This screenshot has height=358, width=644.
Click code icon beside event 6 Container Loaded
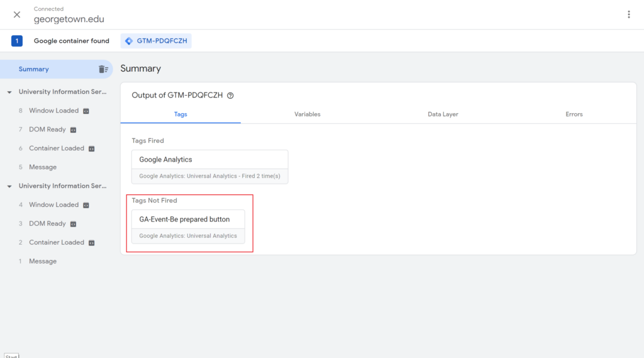point(92,148)
